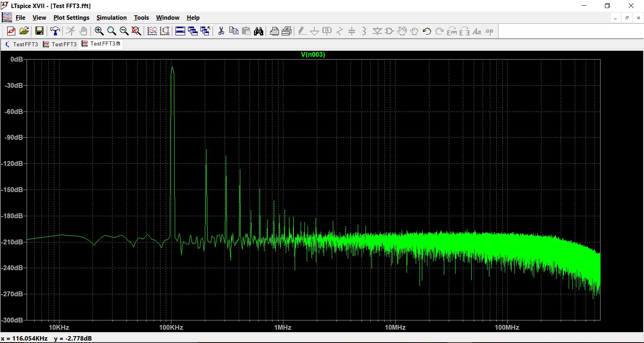
Task: Open Find with the binoculars icon
Action: 258,31
